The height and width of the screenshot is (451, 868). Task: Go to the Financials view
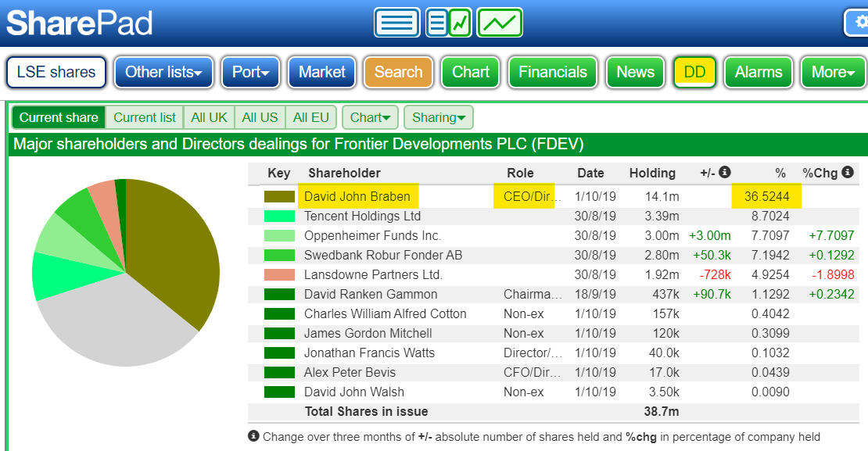coord(552,72)
